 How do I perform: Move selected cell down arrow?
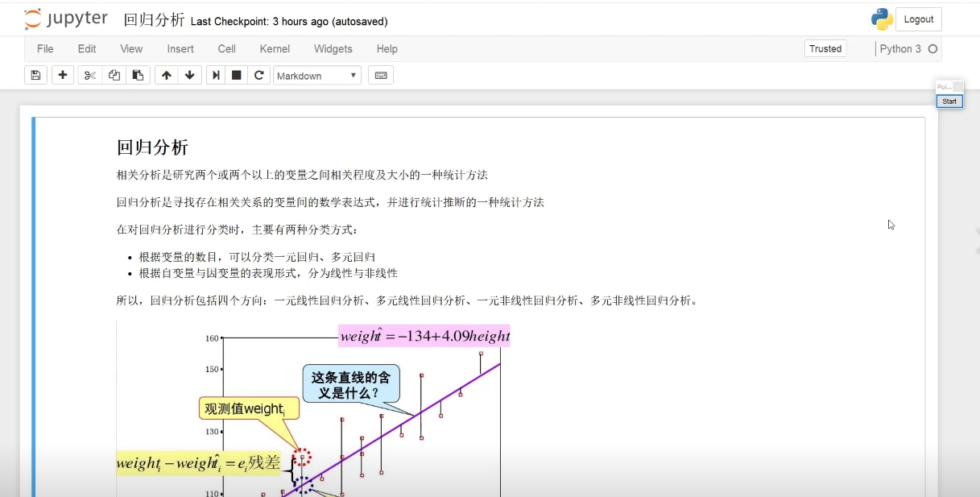(189, 75)
